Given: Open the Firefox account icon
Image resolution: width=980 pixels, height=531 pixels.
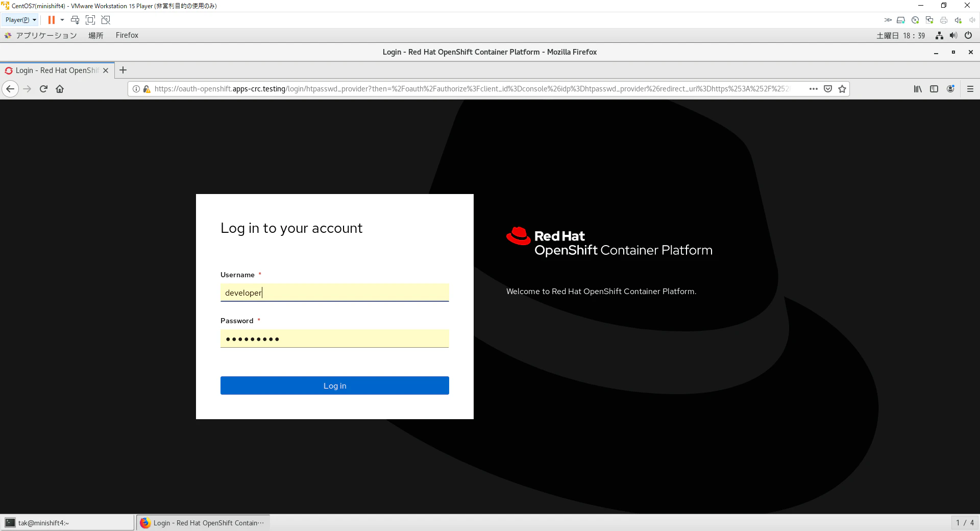Looking at the screenshot, I should coord(950,89).
